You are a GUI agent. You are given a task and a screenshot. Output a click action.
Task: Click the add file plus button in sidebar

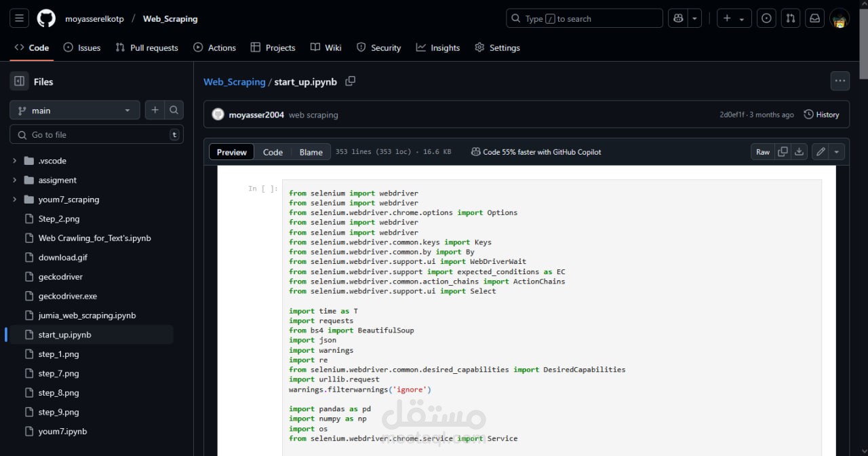pyautogui.click(x=155, y=110)
